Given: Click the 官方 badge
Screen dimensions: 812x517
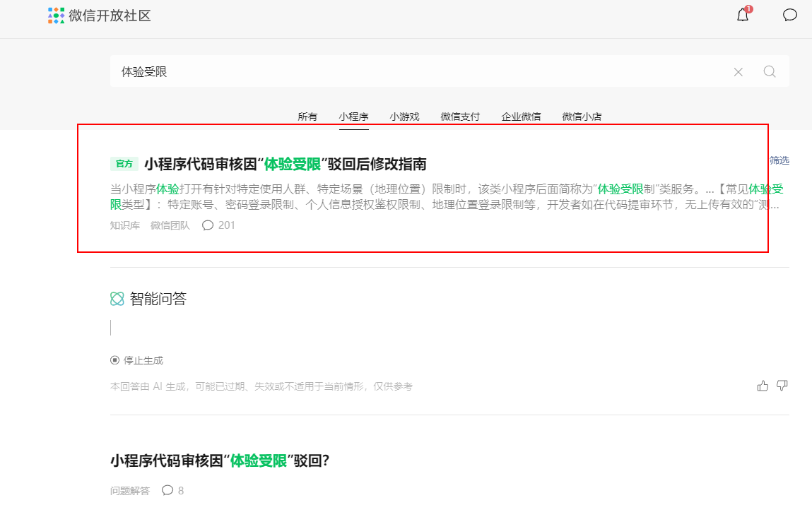Looking at the screenshot, I should [124, 164].
